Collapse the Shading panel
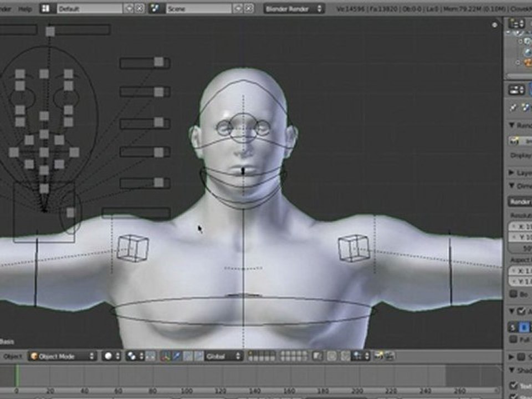 coord(512,370)
